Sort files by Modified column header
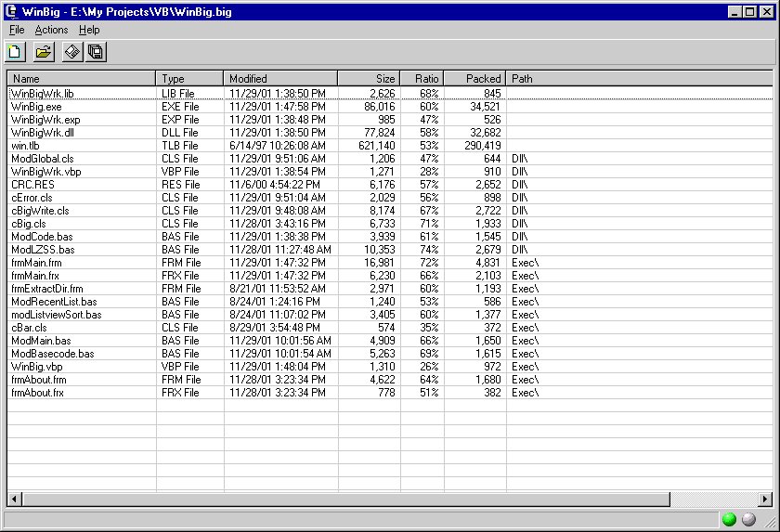Image resolution: width=780 pixels, height=532 pixels. tap(280, 79)
